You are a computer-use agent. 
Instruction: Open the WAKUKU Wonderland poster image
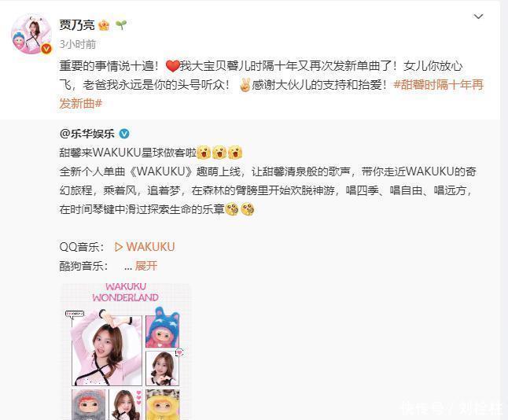[x=126, y=352]
